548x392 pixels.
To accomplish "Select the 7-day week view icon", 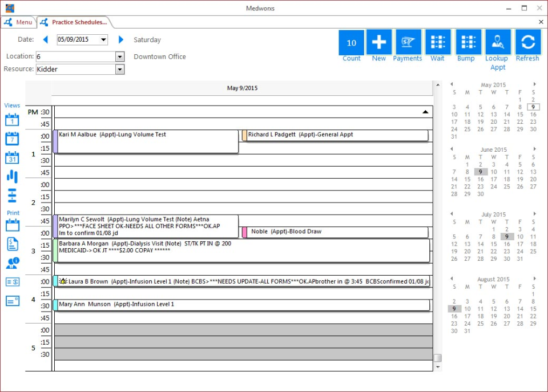I will coord(13,139).
